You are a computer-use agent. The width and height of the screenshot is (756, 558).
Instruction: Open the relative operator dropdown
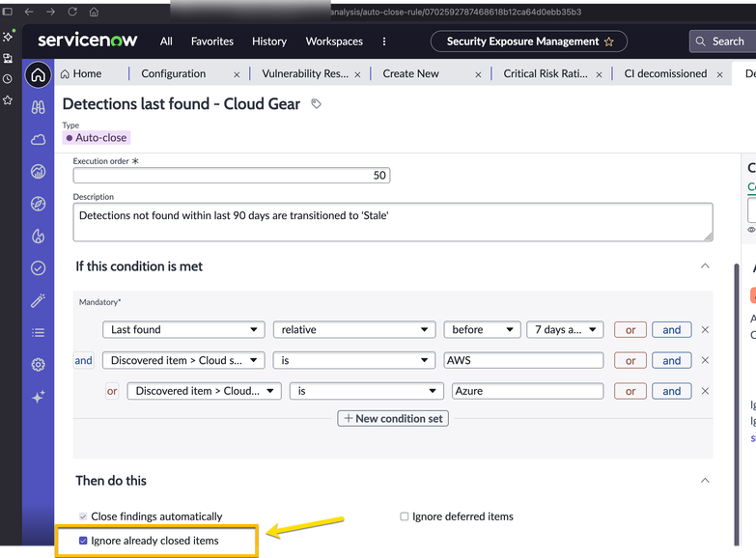coord(354,330)
